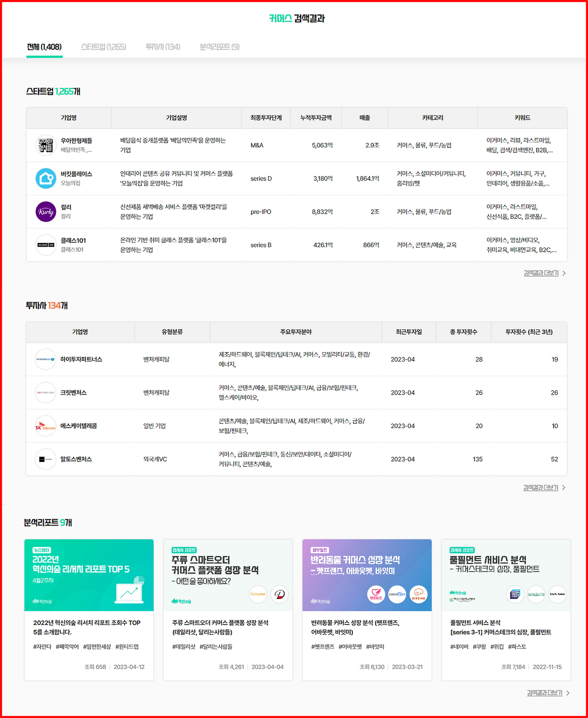Viewport: 588px width, 718px height.
Task: Click the arrow next to report 검색결과 더보기
Action: [568, 693]
